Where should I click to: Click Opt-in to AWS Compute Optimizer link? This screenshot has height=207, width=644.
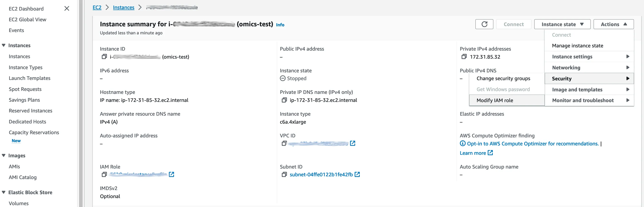[x=533, y=144]
